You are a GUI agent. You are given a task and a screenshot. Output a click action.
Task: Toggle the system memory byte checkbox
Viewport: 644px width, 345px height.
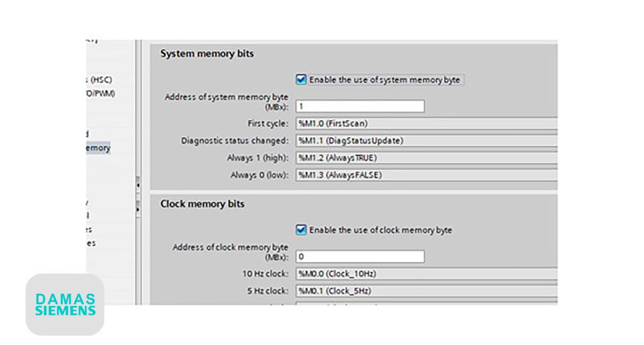tap(301, 80)
